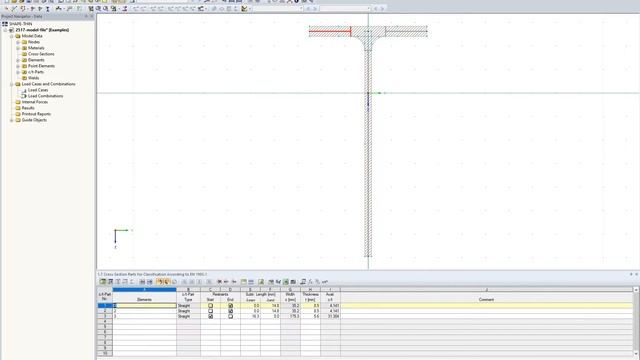Click the table vertical scrollbar down arrow

[x=636, y=354]
